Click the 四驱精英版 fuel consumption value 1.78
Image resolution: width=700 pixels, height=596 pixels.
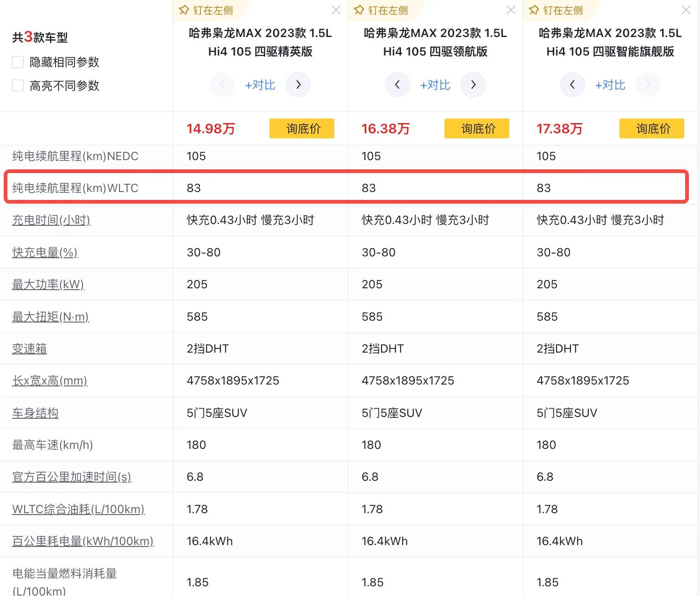[x=197, y=509]
